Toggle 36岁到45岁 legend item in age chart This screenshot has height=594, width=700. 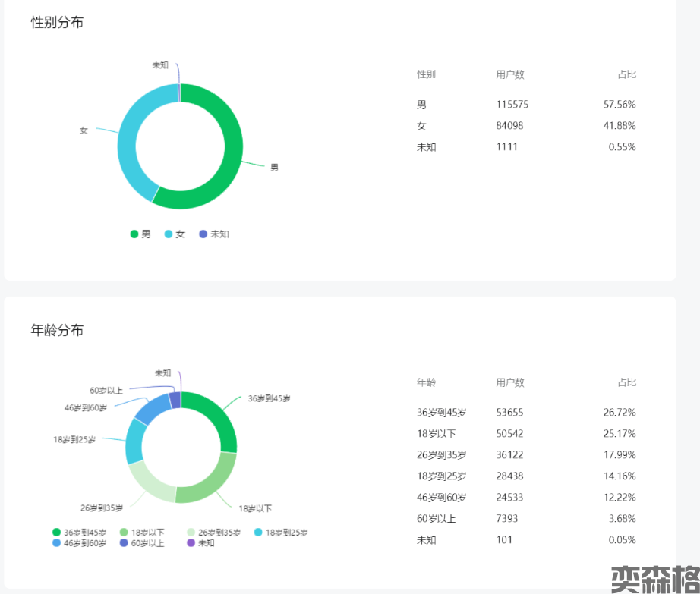tap(80, 533)
